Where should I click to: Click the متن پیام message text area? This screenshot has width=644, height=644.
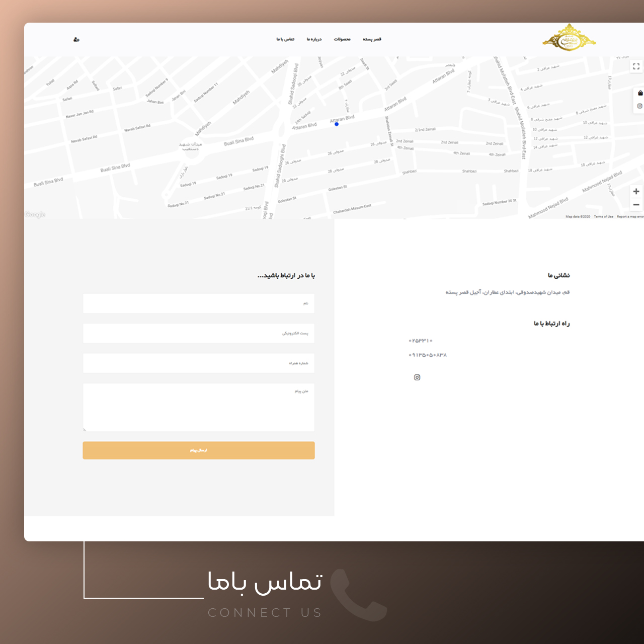point(199,408)
